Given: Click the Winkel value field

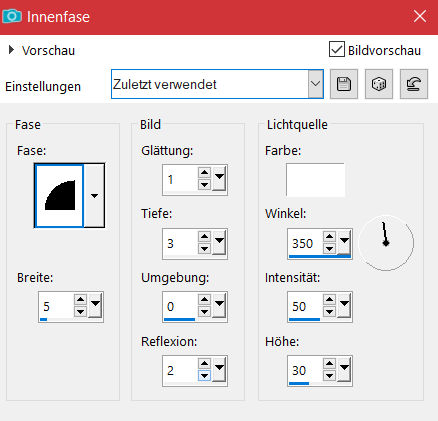Looking at the screenshot, I should (x=305, y=243).
